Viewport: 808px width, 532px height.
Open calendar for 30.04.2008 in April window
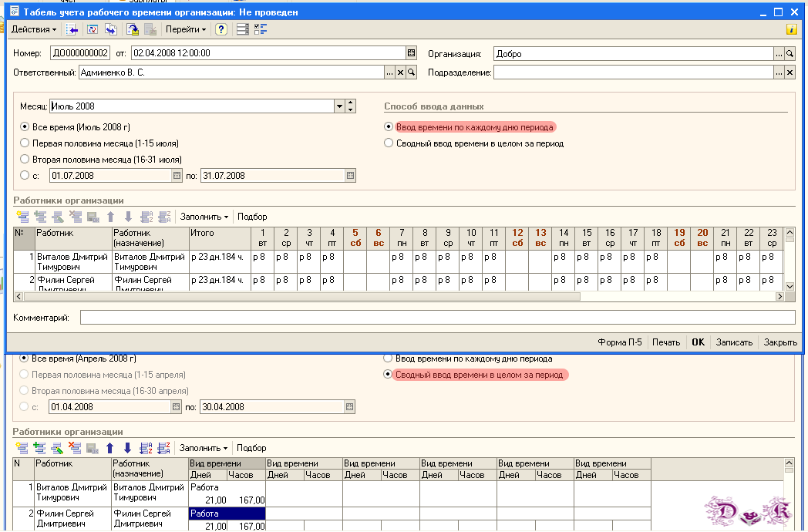(x=349, y=407)
